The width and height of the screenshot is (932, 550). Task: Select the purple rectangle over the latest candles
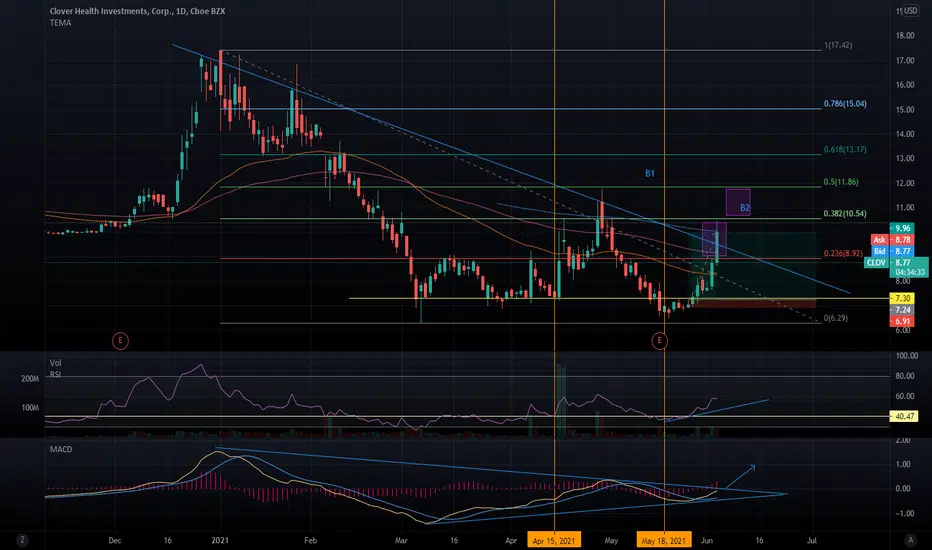714,239
